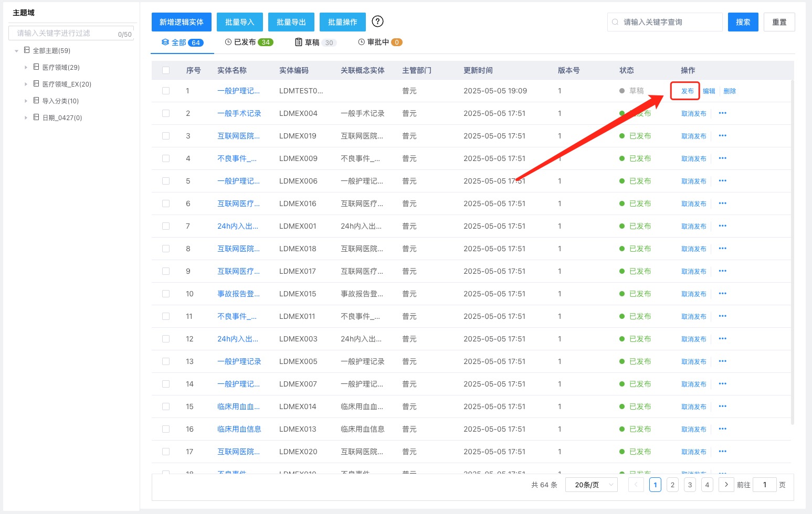
Task: Open more actions ellipsis for row 10
Action: coord(722,294)
